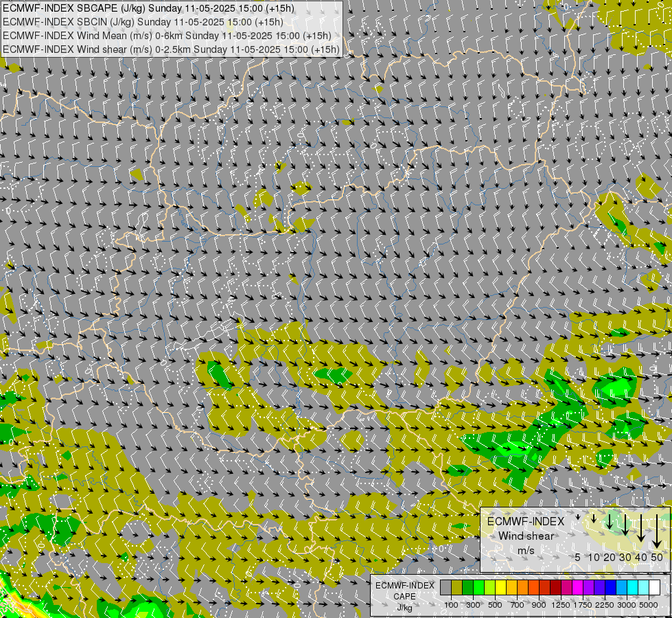Click the yellow-green CAPE legend swatch
This screenshot has height=618, width=672.
click(x=490, y=588)
